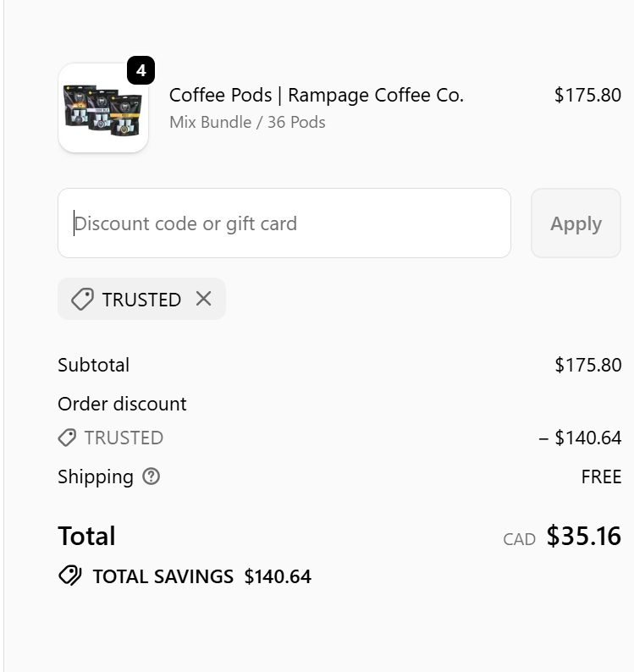Click the TRUSTED label in the discount chip
Viewport: 634px width, 672px height.
pyautogui.click(x=141, y=300)
